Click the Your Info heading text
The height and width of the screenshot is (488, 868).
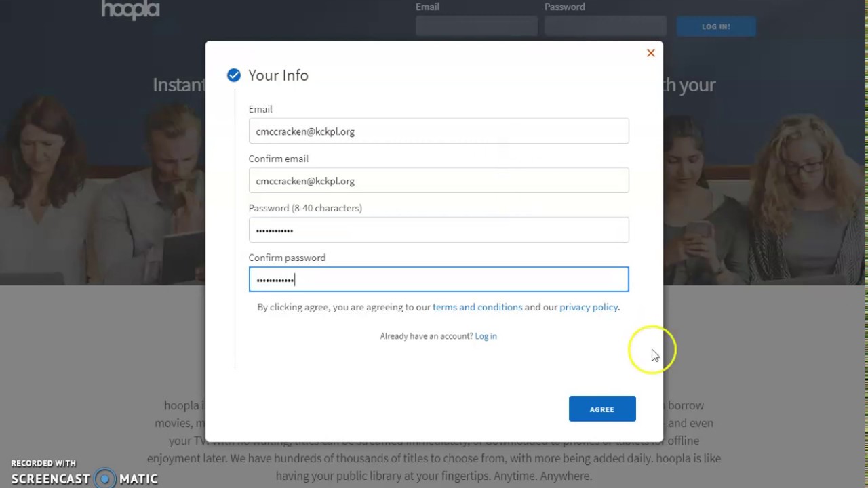tap(278, 75)
